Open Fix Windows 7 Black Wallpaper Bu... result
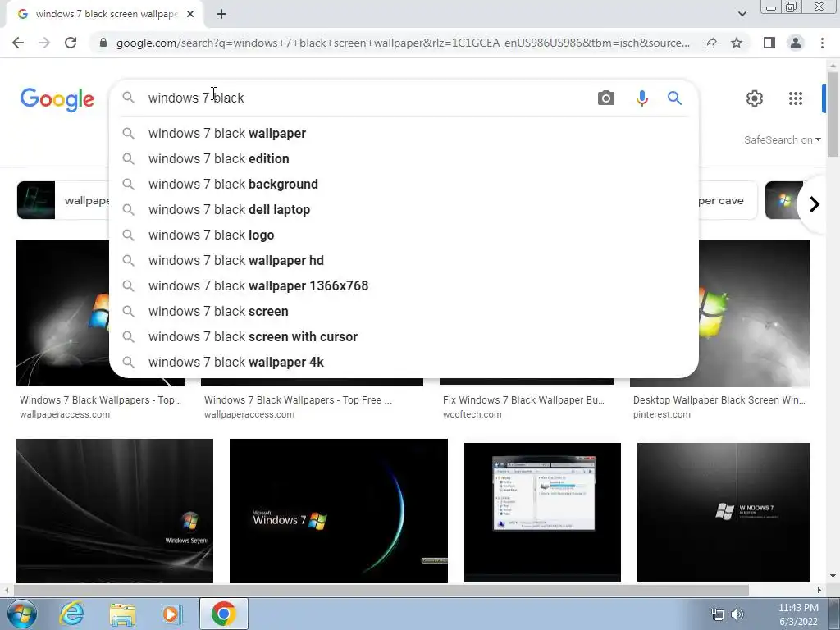Screen dimensions: 840x630 click(523, 400)
